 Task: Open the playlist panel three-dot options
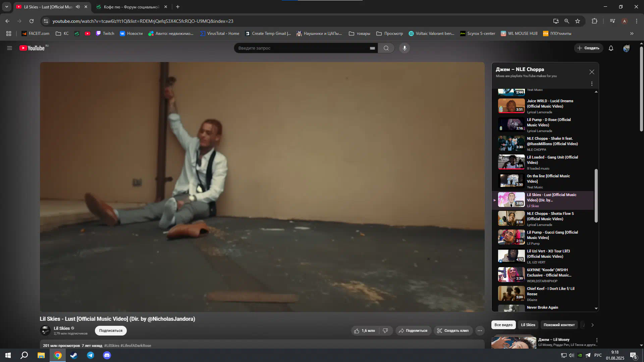point(592,84)
